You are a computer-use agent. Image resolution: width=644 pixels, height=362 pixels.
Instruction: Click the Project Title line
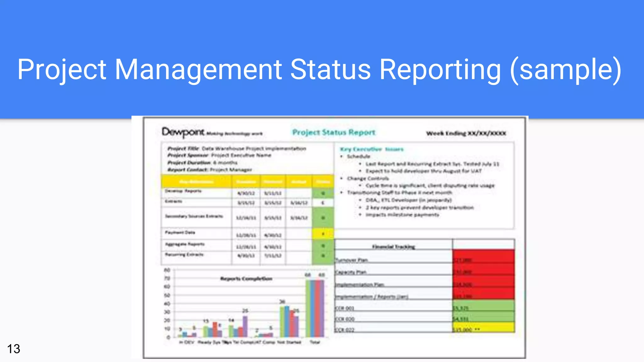coord(236,148)
